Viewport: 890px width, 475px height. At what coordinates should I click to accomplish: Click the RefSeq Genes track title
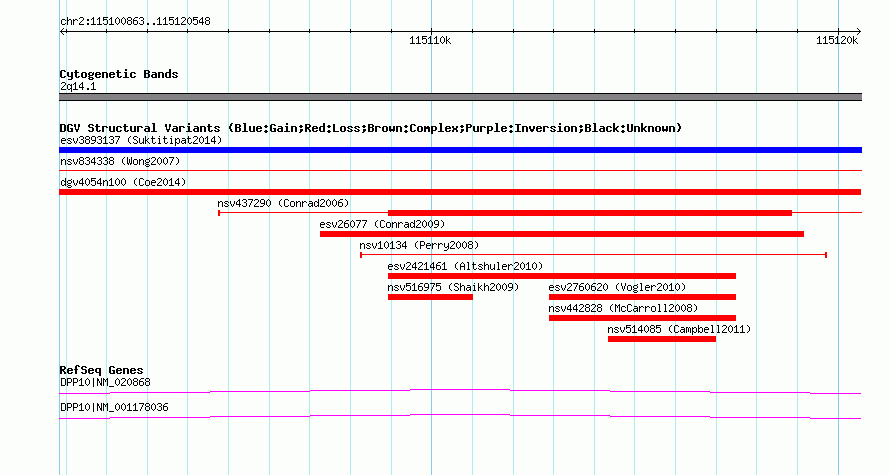[x=101, y=370]
